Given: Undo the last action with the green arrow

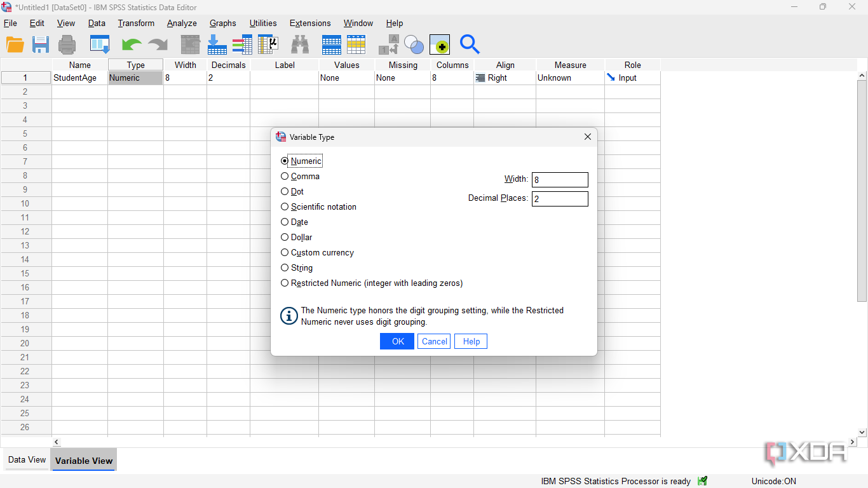Looking at the screenshot, I should (132, 44).
